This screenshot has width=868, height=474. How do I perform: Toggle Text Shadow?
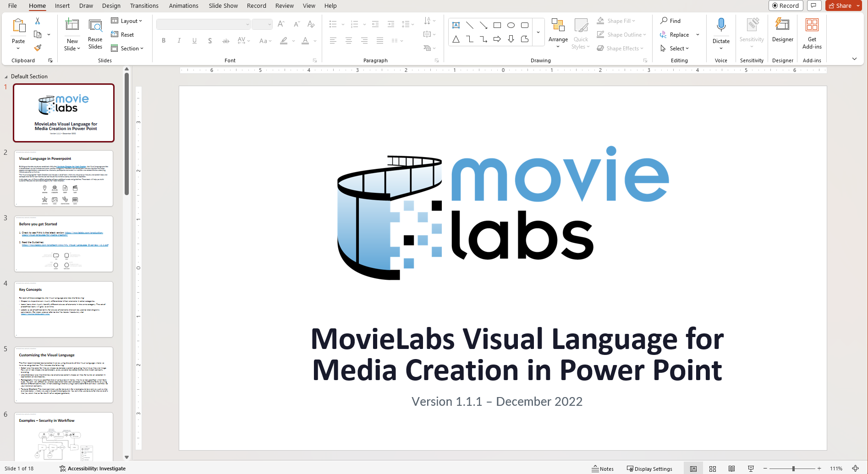[210, 41]
